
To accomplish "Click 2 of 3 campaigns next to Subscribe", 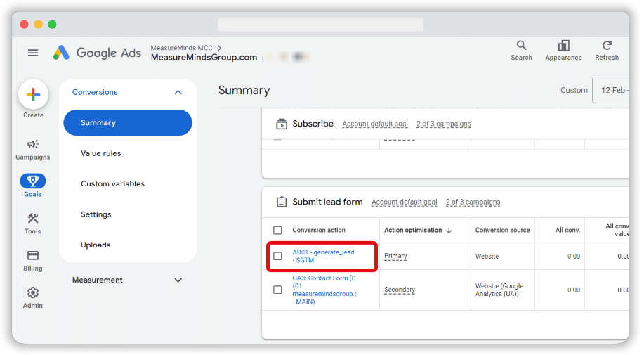I will [444, 124].
